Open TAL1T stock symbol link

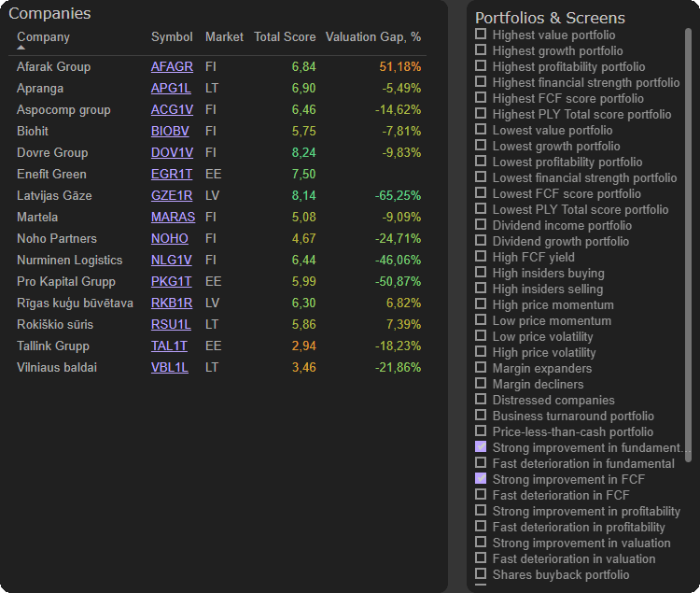click(169, 346)
